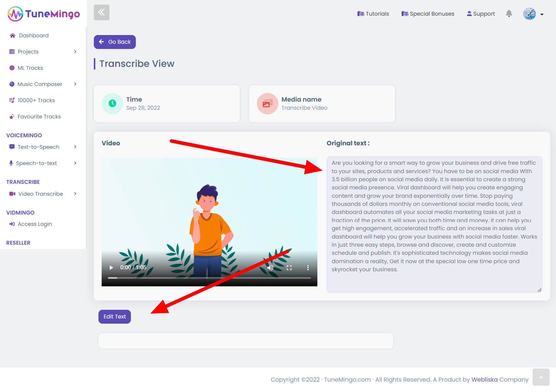Click the VIDMINGO section label
The image size is (556, 392).
20,213
